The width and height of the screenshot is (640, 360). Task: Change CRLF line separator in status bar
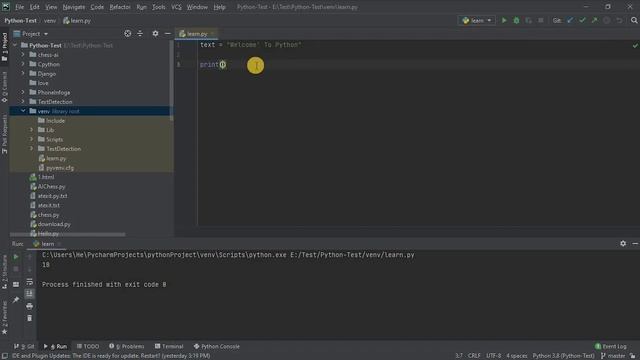point(474,356)
